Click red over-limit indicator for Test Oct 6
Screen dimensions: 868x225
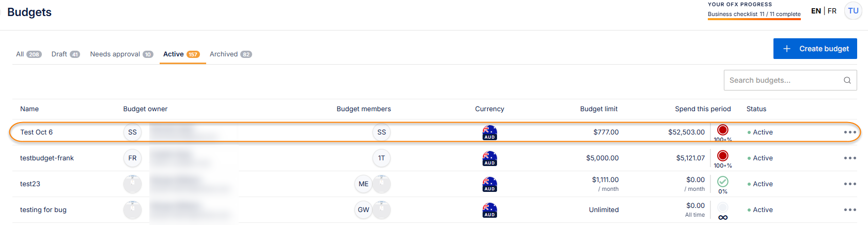pos(723,130)
